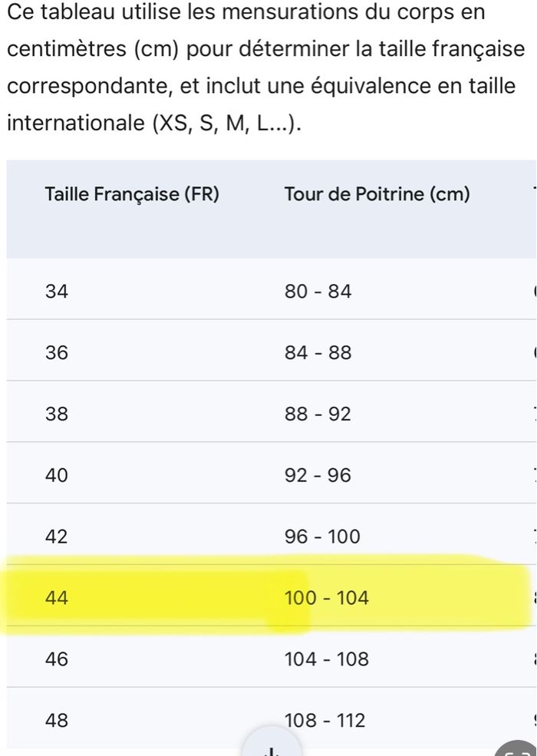Select the size 40 cell
Screen dimensions: 537x756
(58, 476)
